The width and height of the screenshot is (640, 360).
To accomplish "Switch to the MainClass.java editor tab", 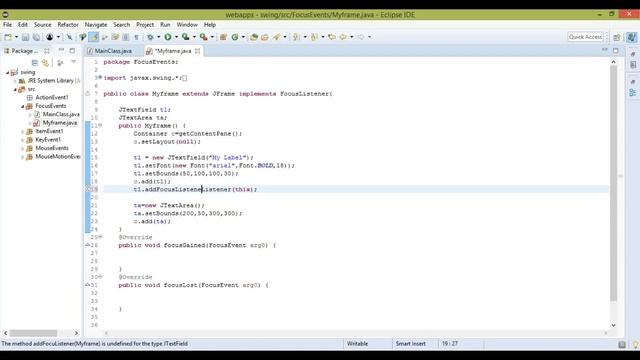I will [113, 51].
